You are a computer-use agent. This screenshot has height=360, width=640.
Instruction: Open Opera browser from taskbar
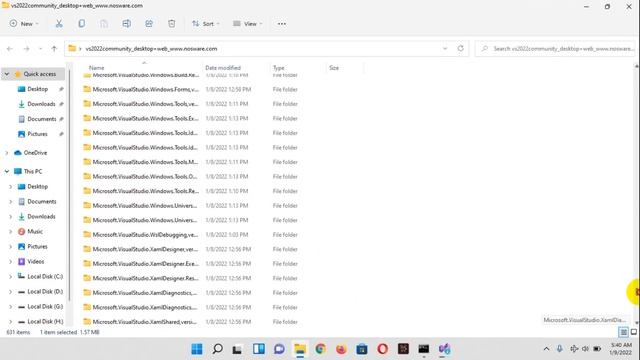pos(382,349)
